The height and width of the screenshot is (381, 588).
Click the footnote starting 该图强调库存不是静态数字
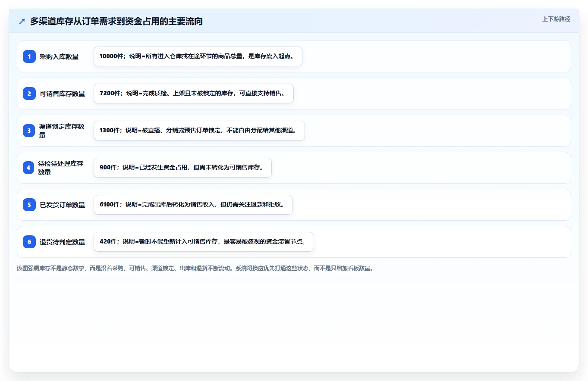(195, 268)
